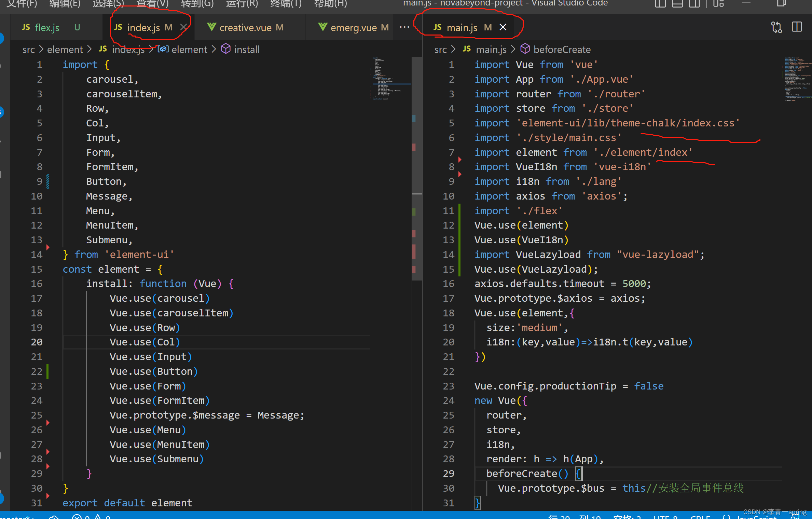Screen dimensions: 812x519
Task: Open customize layout icon in title bar
Action: pyautogui.click(x=718, y=3)
